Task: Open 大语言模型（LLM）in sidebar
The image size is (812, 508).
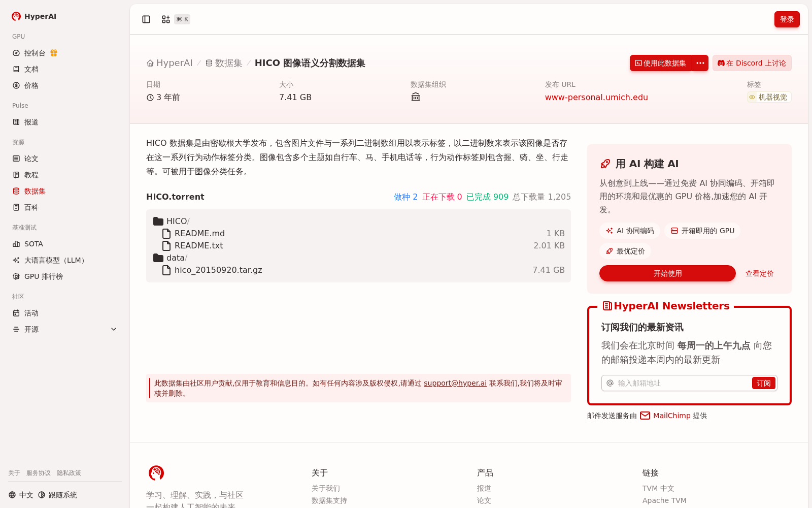Action: 65,260
